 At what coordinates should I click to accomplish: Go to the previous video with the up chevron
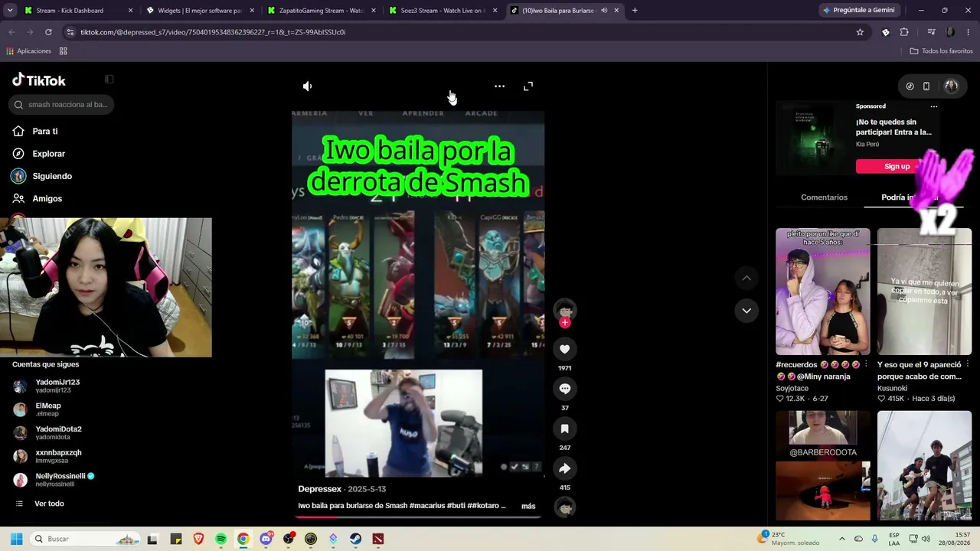(x=746, y=278)
